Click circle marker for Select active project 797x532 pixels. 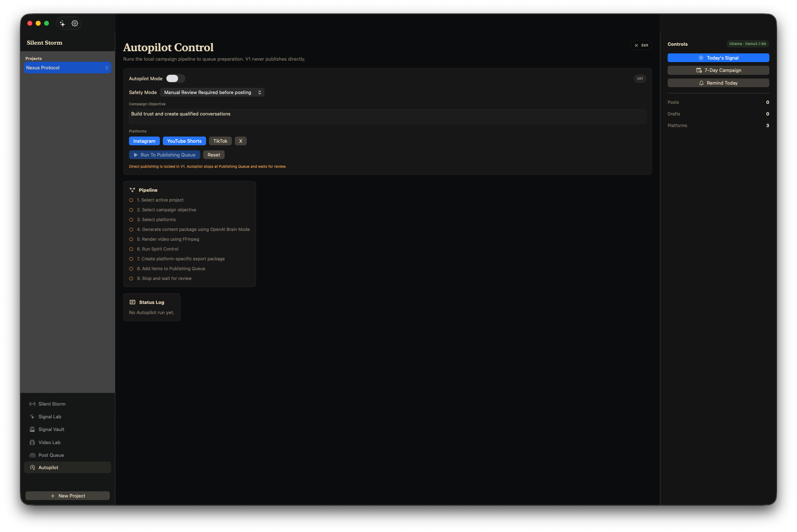pos(131,200)
